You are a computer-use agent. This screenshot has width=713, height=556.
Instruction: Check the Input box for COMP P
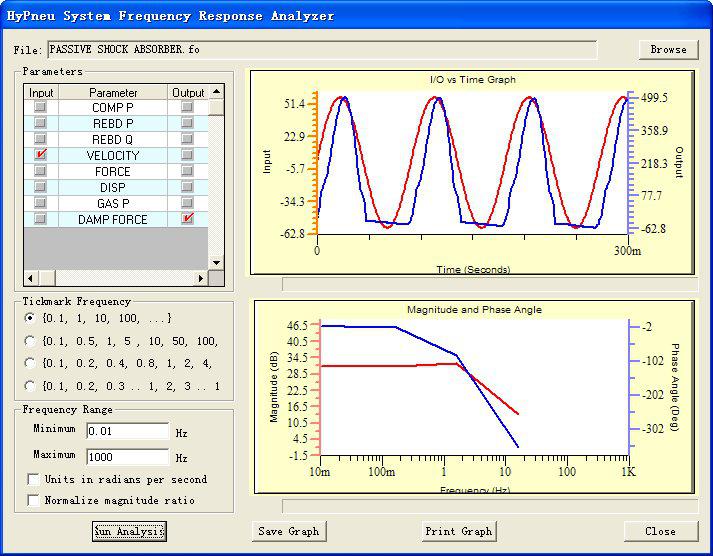40,107
